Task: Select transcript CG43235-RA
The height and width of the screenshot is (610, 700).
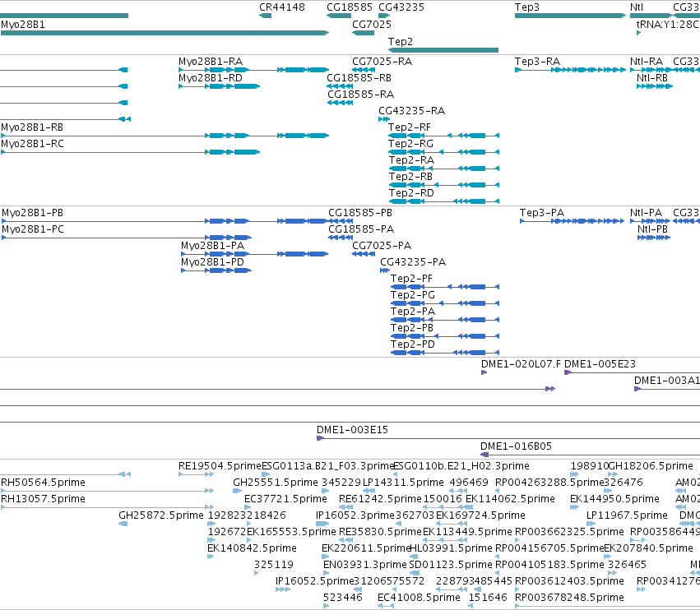Action: tap(384, 119)
